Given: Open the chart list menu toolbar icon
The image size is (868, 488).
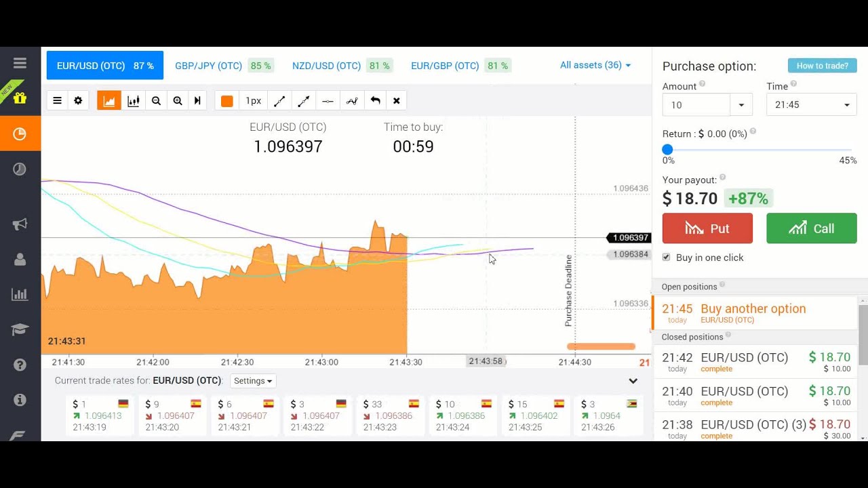Looking at the screenshot, I should [58, 101].
